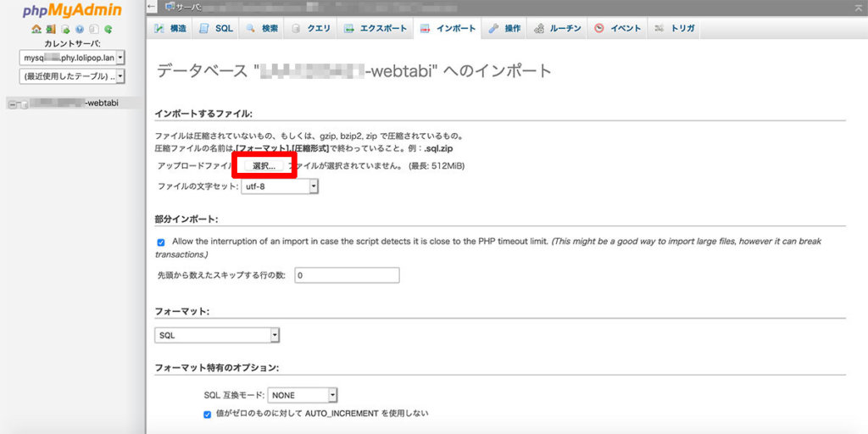Uncheck the AUTO_INCREMENT zero values checkbox
The height and width of the screenshot is (434, 868).
pyautogui.click(x=208, y=415)
